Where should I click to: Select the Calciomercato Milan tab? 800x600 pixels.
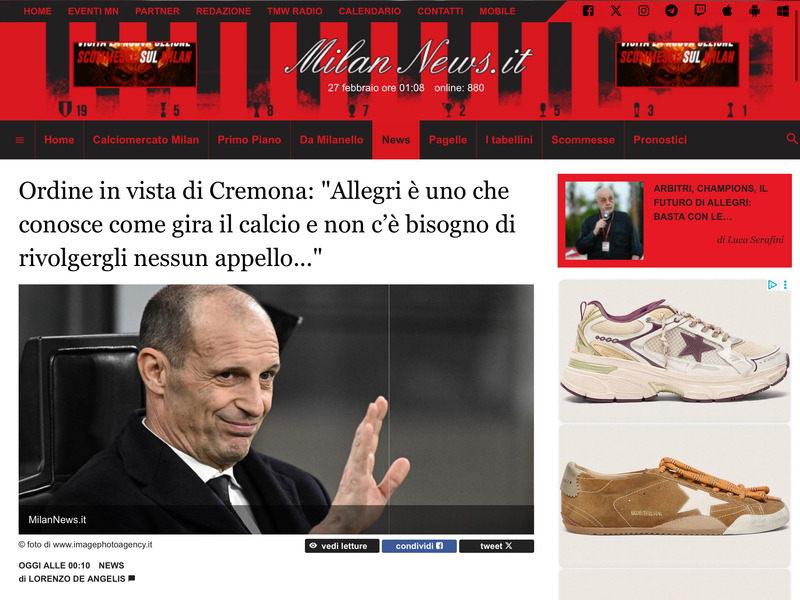tap(146, 140)
